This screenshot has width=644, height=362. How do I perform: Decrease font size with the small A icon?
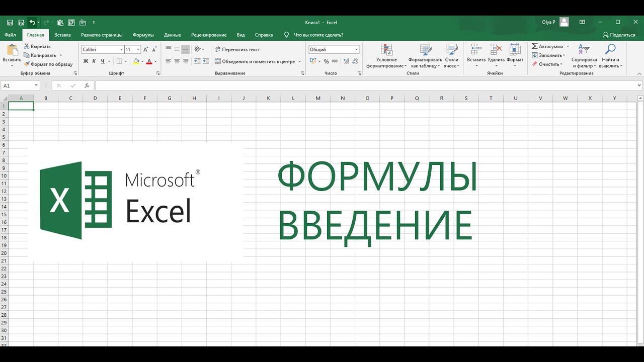(154, 49)
